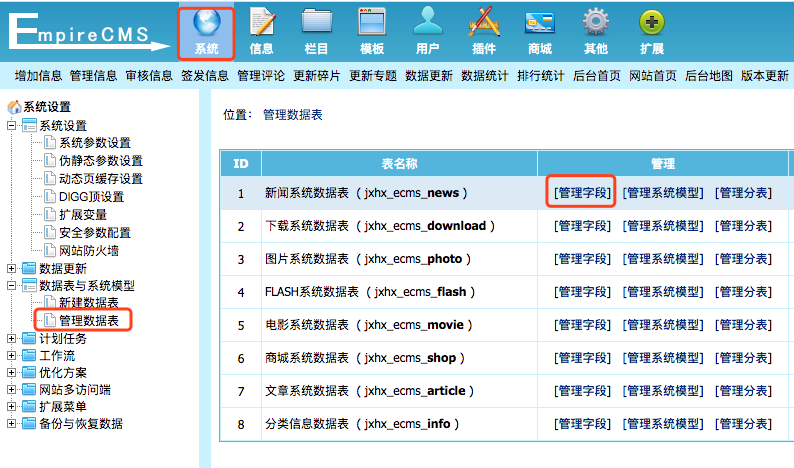Select the 模板 template icon
794x468 pixels.
372,24
